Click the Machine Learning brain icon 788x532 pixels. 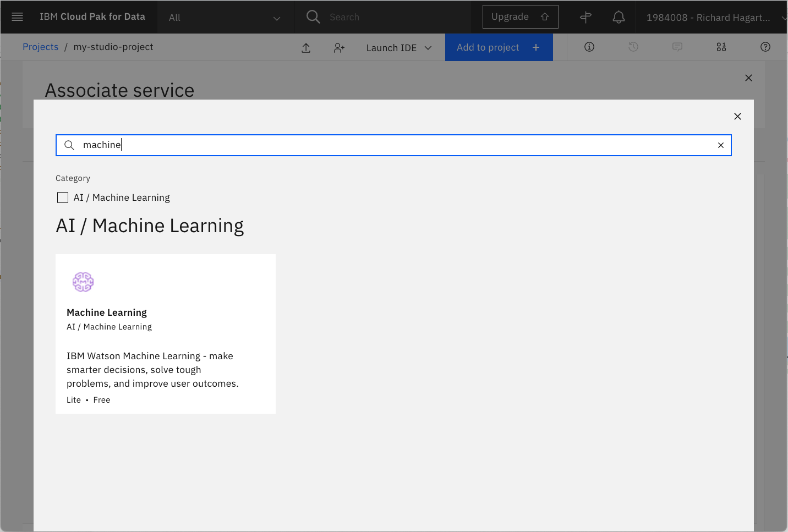click(x=83, y=282)
